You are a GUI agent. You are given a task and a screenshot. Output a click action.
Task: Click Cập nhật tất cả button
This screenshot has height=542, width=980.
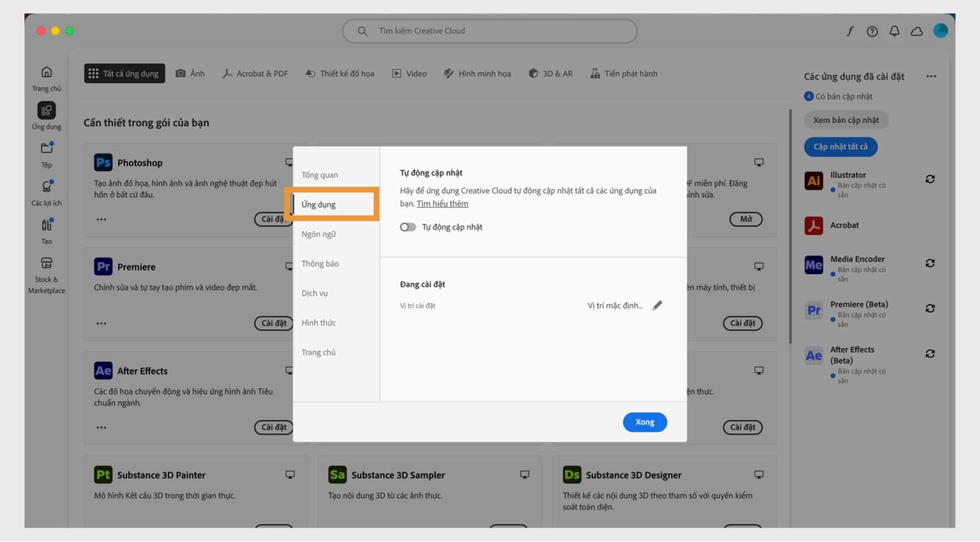(x=841, y=147)
